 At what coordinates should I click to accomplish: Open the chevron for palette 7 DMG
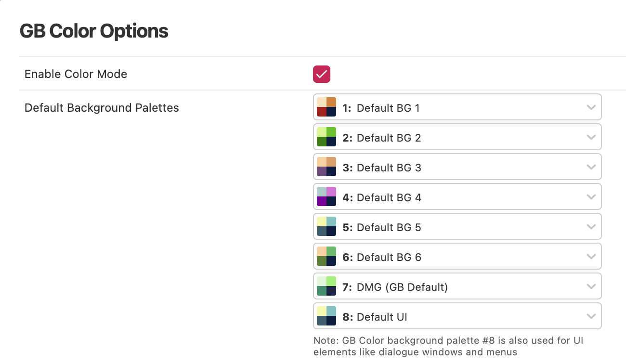(591, 286)
